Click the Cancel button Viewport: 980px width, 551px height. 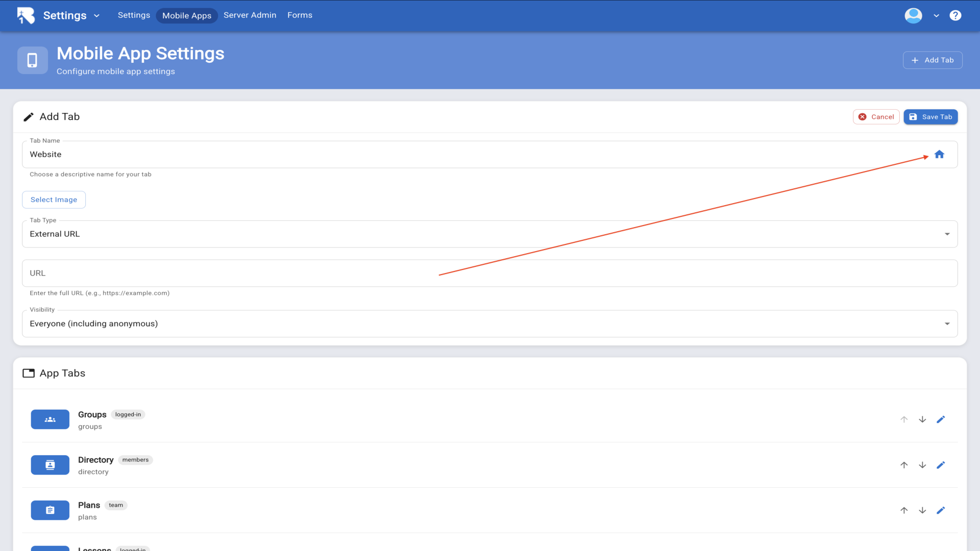pyautogui.click(x=876, y=117)
